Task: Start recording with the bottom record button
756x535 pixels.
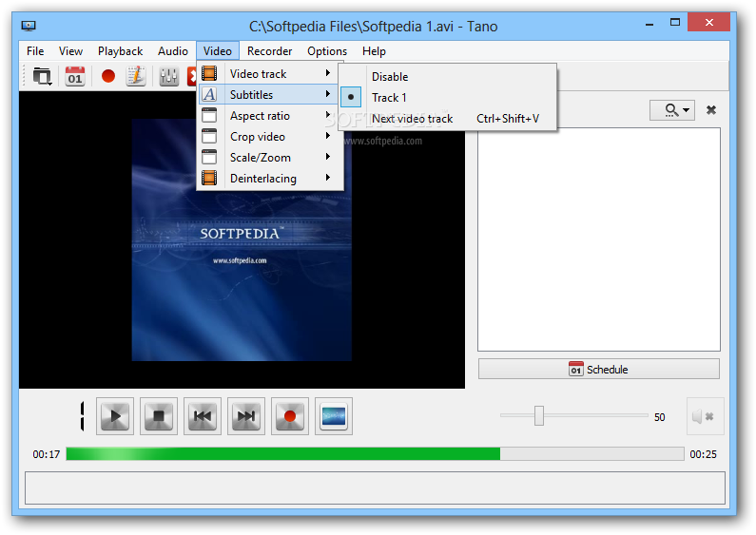Action: pyautogui.click(x=290, y=416)
